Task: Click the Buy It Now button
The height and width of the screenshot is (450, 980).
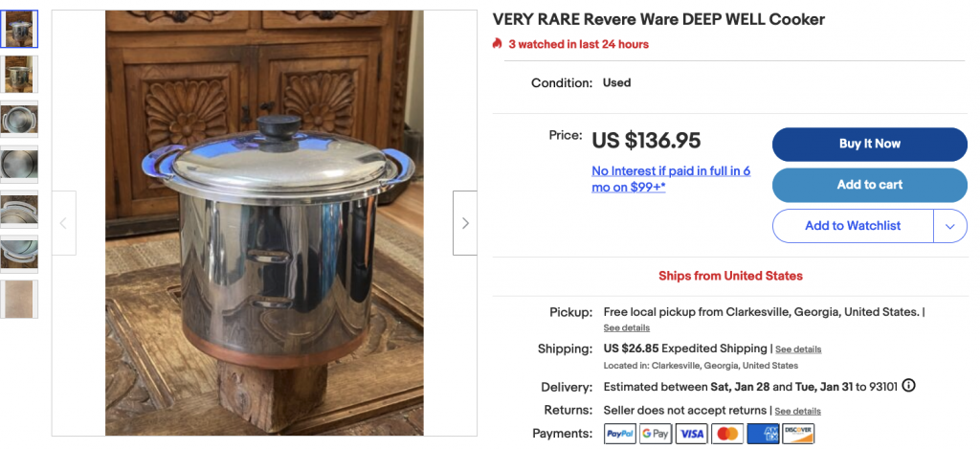Action: (869, 145)
